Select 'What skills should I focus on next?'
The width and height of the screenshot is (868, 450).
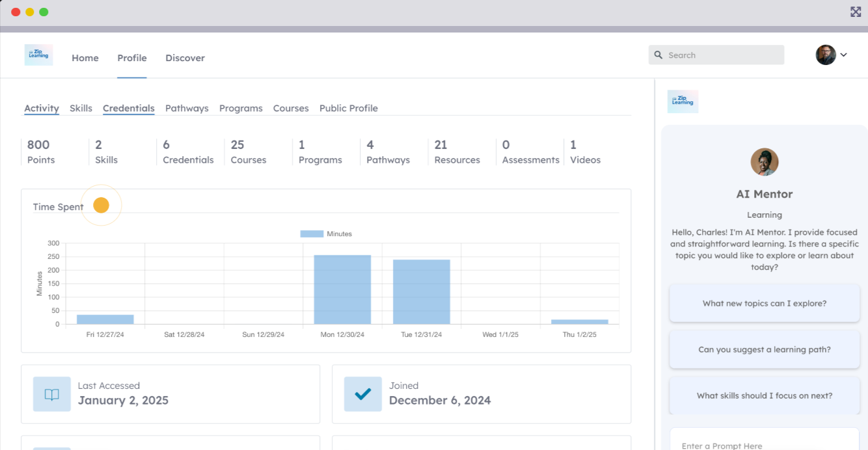coord(764,395)
